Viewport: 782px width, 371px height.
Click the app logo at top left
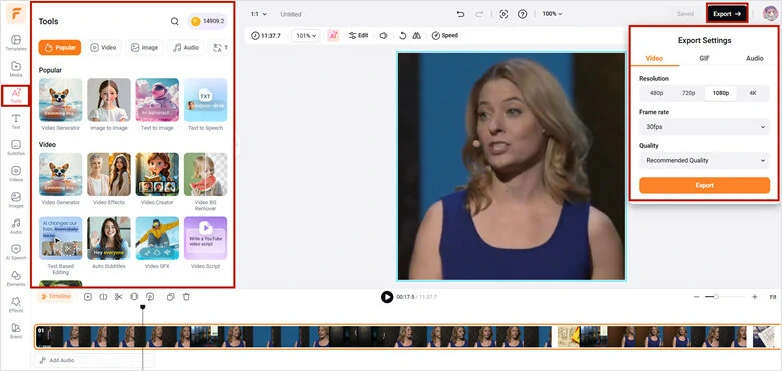[x=16, y=13]
